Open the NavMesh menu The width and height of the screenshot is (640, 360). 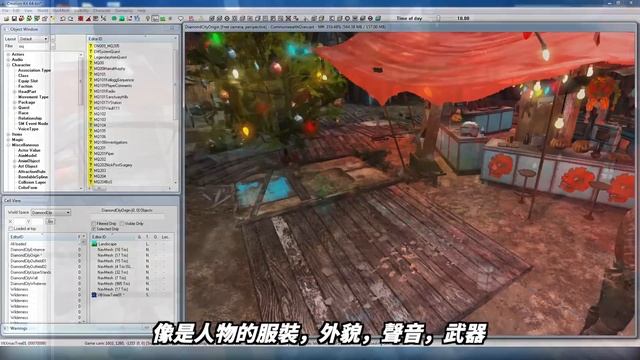61,10
